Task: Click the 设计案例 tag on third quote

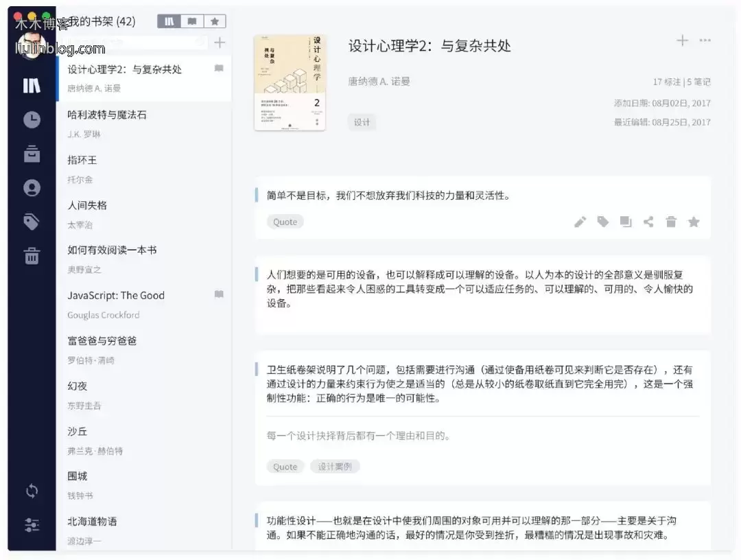Action: click(x=335, y=467)
